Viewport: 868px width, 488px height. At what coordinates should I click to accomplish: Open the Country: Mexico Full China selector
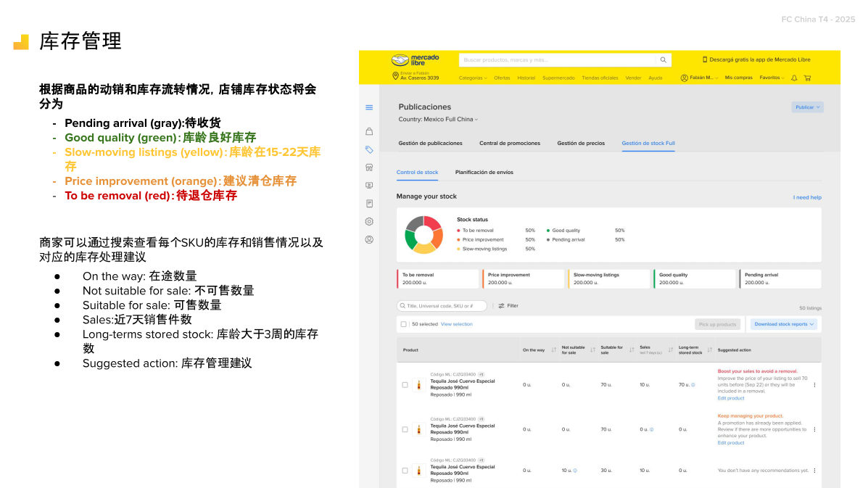click(x=438, y=120)
